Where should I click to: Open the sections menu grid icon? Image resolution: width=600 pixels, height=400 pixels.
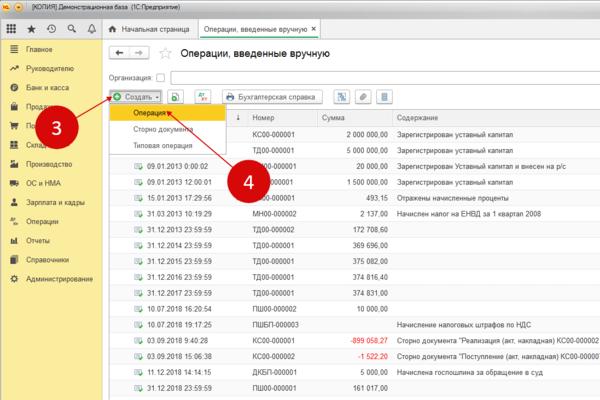coord(11,29)
